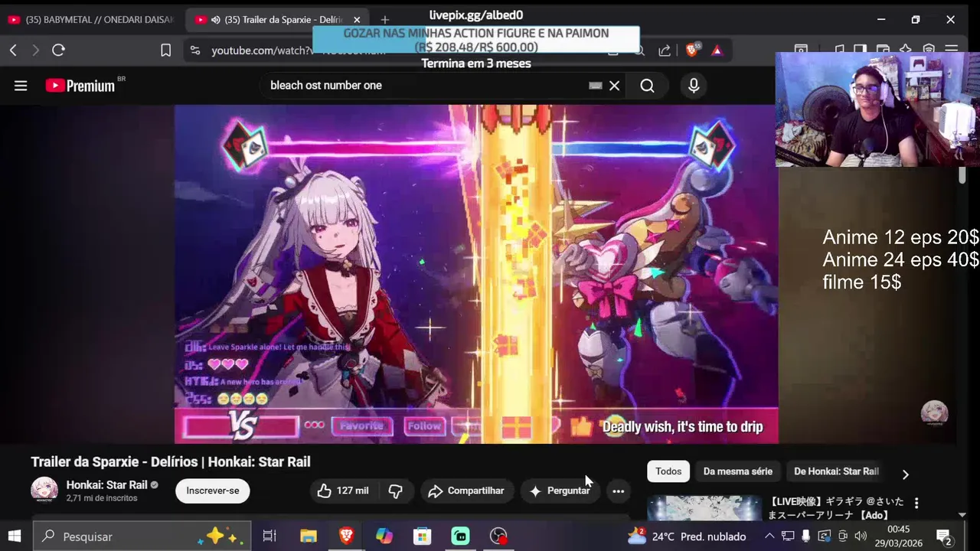Select the Trailer da Sparxie browser tab
980x551 pixels.
pyautogui.click(x=276, y=20)
